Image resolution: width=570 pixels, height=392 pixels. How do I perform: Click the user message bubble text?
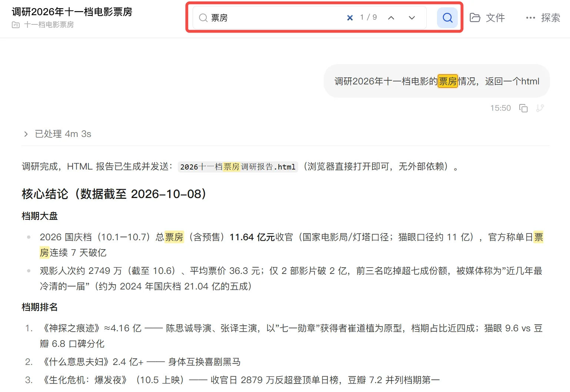pos(437,81)
